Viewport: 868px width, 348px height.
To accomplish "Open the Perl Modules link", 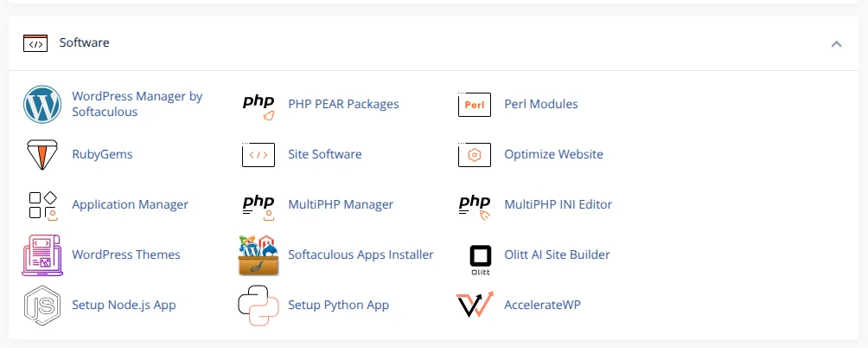I will (541, 104).
